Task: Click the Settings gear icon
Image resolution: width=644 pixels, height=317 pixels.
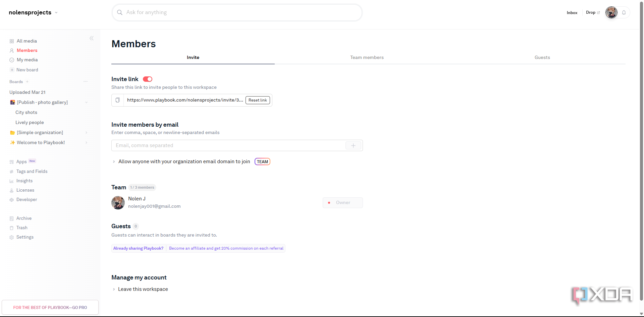Action: tap(12, 237)
